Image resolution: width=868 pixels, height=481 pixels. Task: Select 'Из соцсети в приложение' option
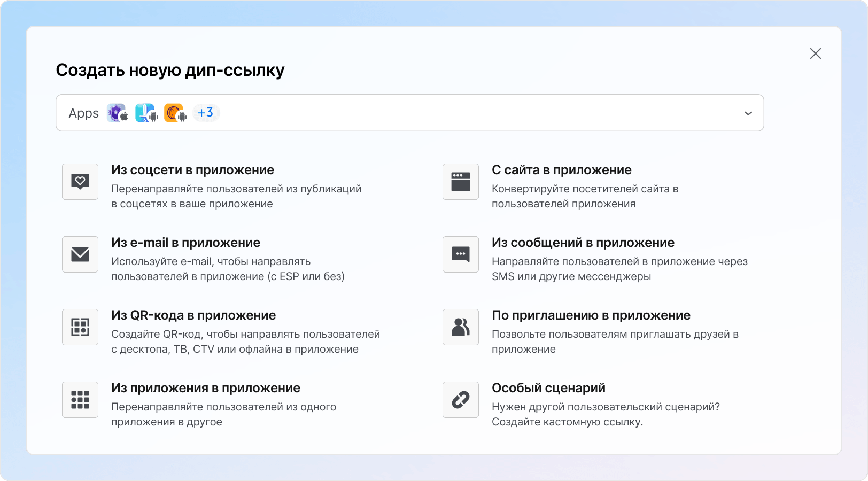pos(193,170)
